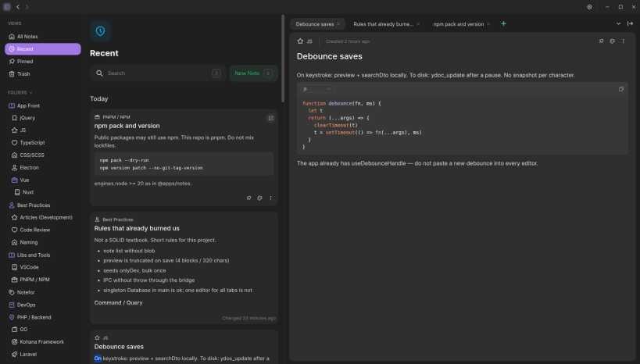This screenshot has width=640, height=364.
Task: Click the Recent clock header icon
Action: (x=100, y=31)
